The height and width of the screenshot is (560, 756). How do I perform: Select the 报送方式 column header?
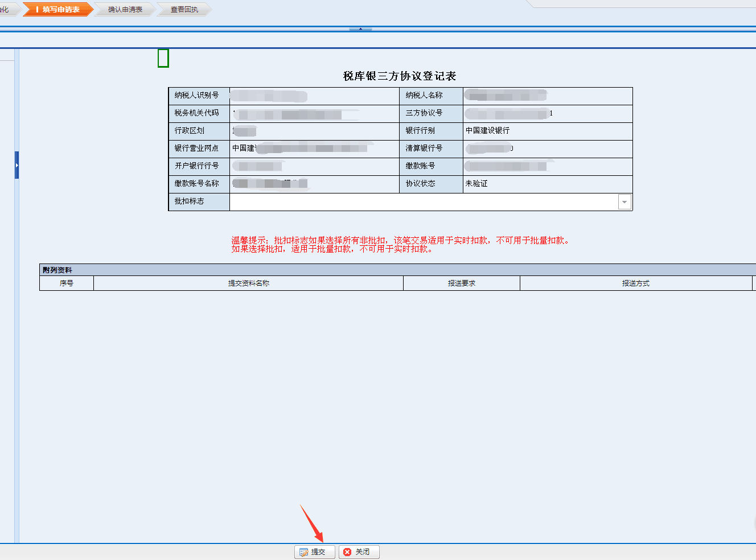(635, 283)
